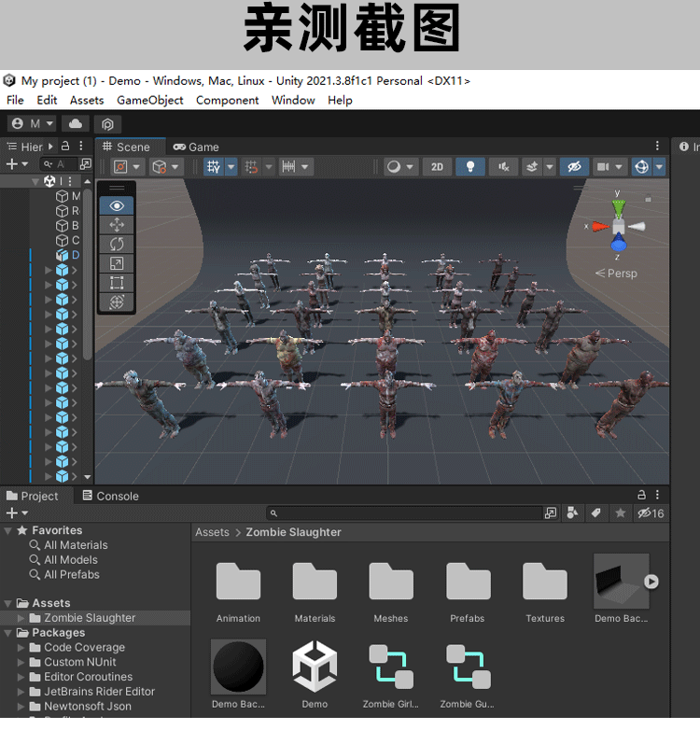Toggle scene lighting bulb button

(470, 167)
